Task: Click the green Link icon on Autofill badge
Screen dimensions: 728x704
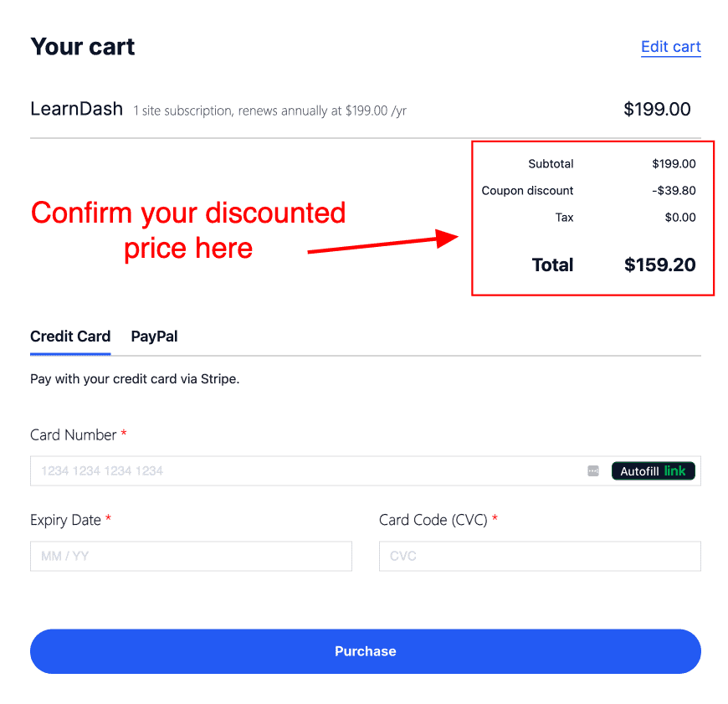Action: [676, 470]
